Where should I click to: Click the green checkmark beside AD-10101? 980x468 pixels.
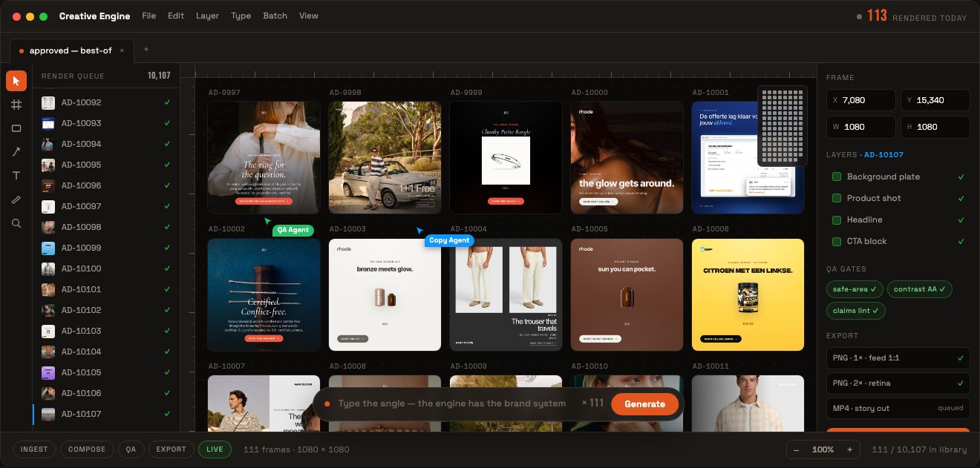pyautogui.click(x=167, y=289)
